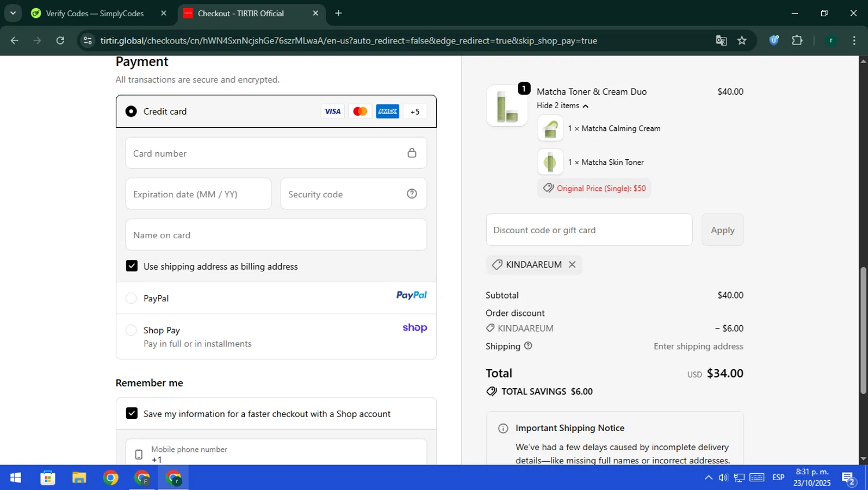This screenshot has height=490, width=868.
Task: Open the volume control in tray
Action: (x=723, y=478)
